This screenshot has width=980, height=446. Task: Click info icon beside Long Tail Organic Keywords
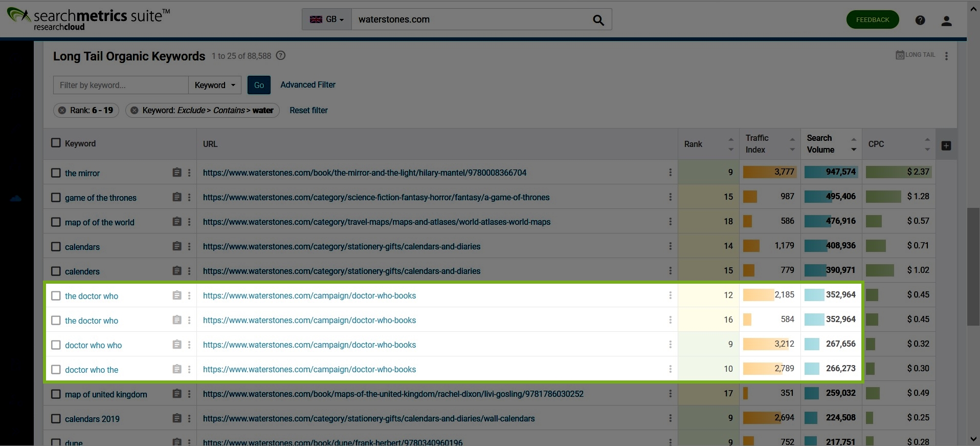281,55
